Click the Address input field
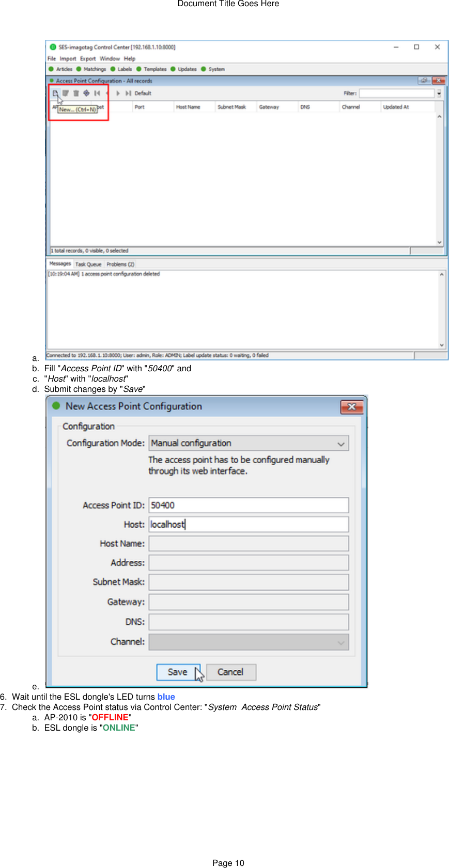 (x=249, y=562)
